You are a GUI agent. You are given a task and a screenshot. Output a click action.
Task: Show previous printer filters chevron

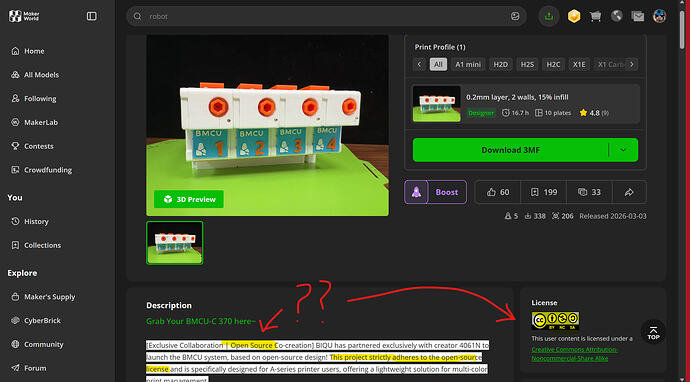(419, 64)
